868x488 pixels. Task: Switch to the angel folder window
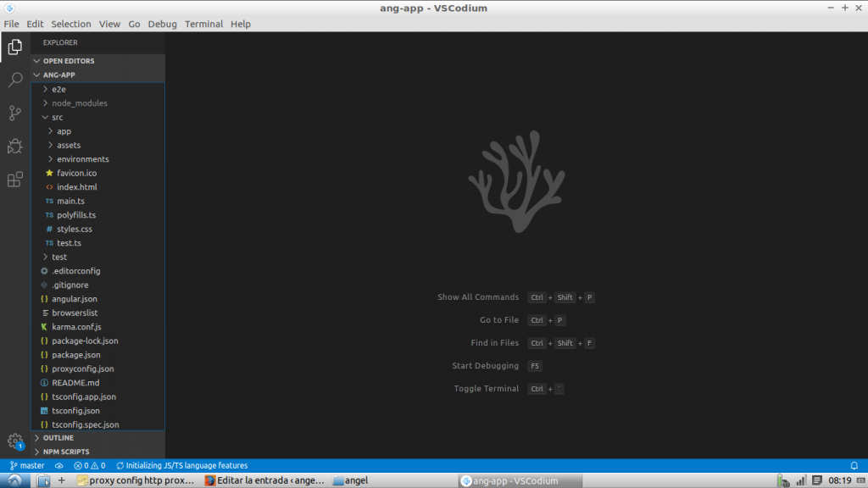pyautogui.click(x=350, y=481)
